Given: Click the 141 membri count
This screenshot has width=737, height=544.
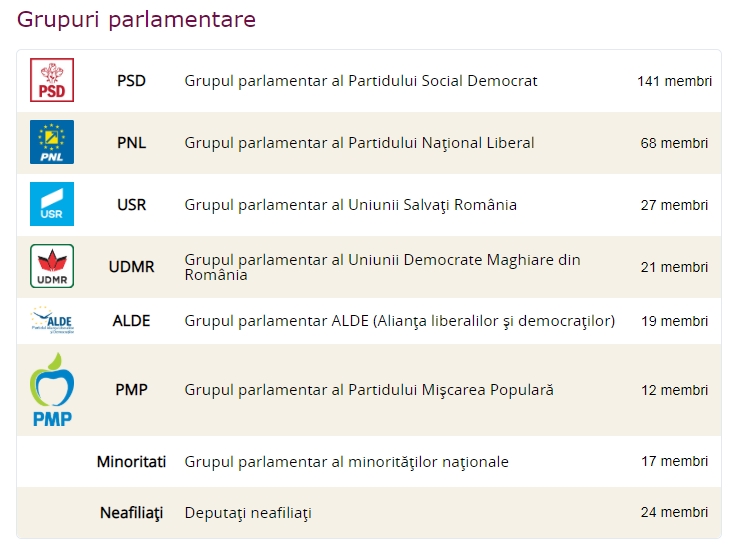Looking at the screenshot, I should (x=674, y=81).
